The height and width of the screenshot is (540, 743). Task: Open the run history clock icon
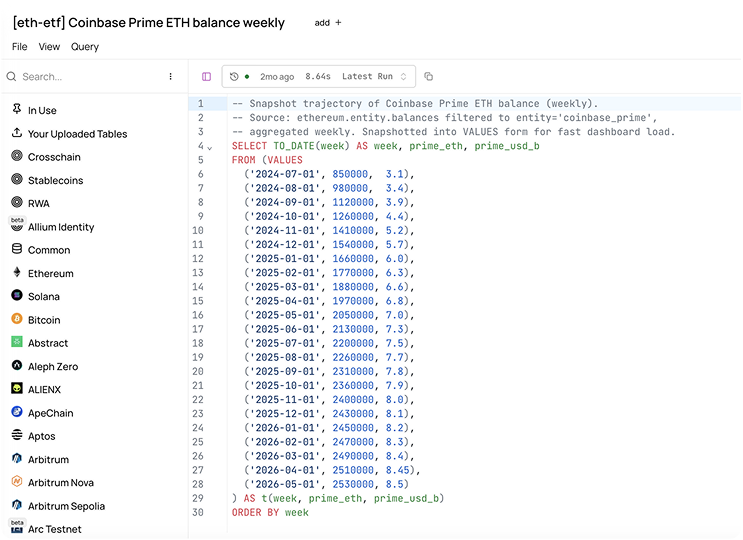click(x=234, y=76)
